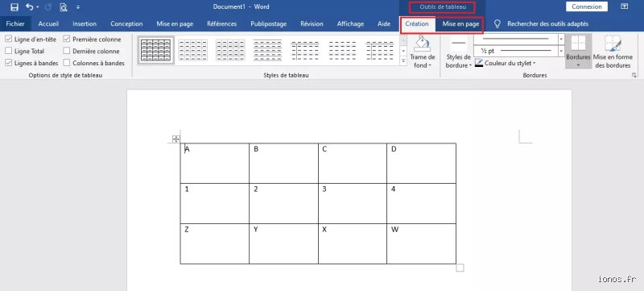Click the table move handle above cell A
This screenshot has height=291, width=644.
click(175, 139)
